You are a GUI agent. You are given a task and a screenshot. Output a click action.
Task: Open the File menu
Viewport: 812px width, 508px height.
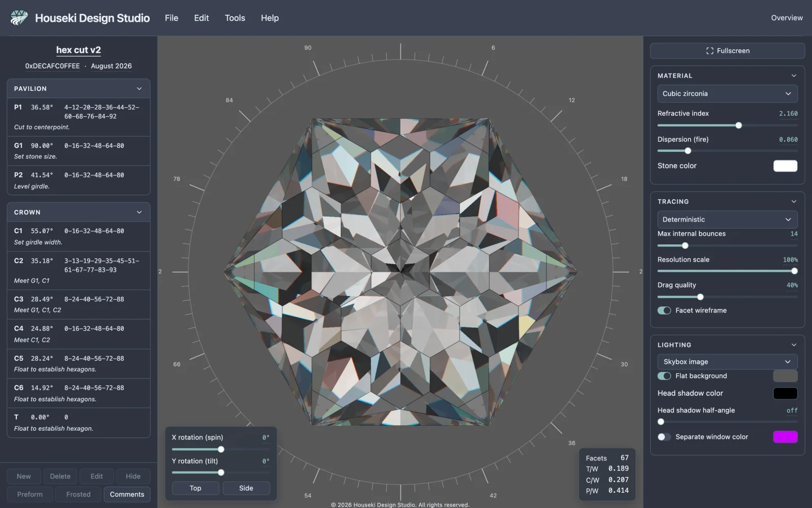[x=172, y=18]
